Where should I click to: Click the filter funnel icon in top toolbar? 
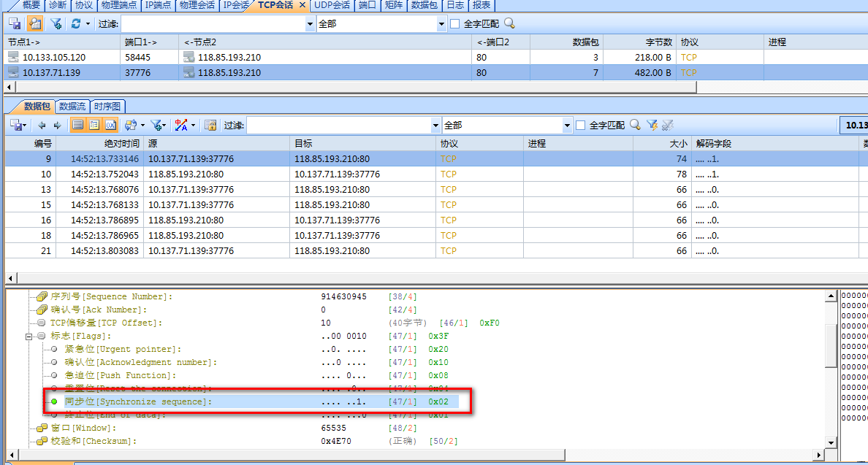click(56, 24)
